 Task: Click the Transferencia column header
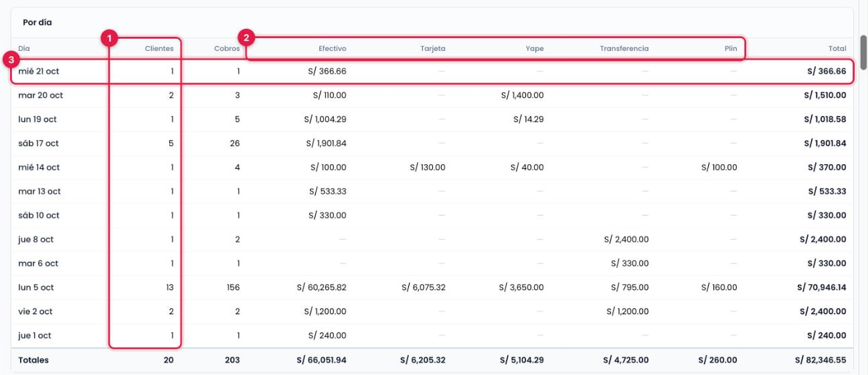pyautogui.click(x=624, y=48)
